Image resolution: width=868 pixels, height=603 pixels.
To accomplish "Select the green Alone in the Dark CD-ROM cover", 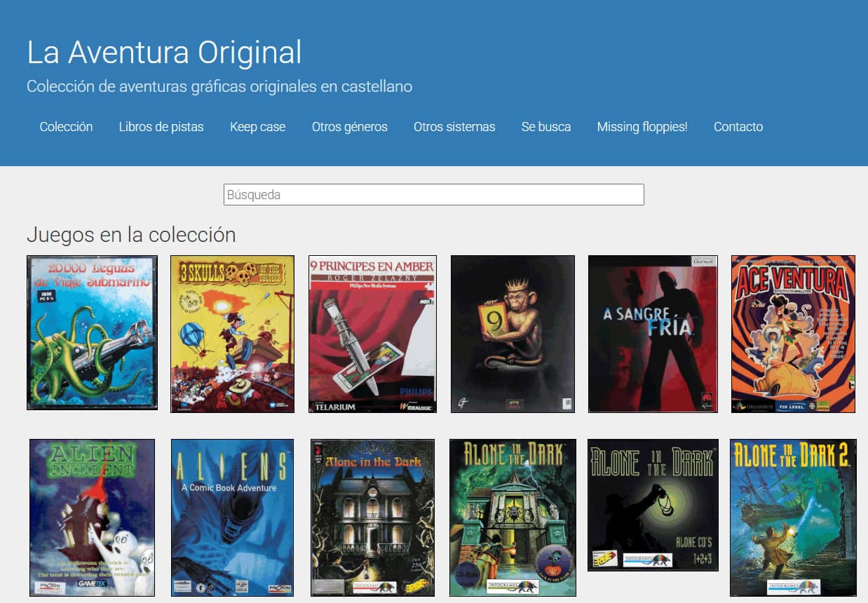I will 513,517.
